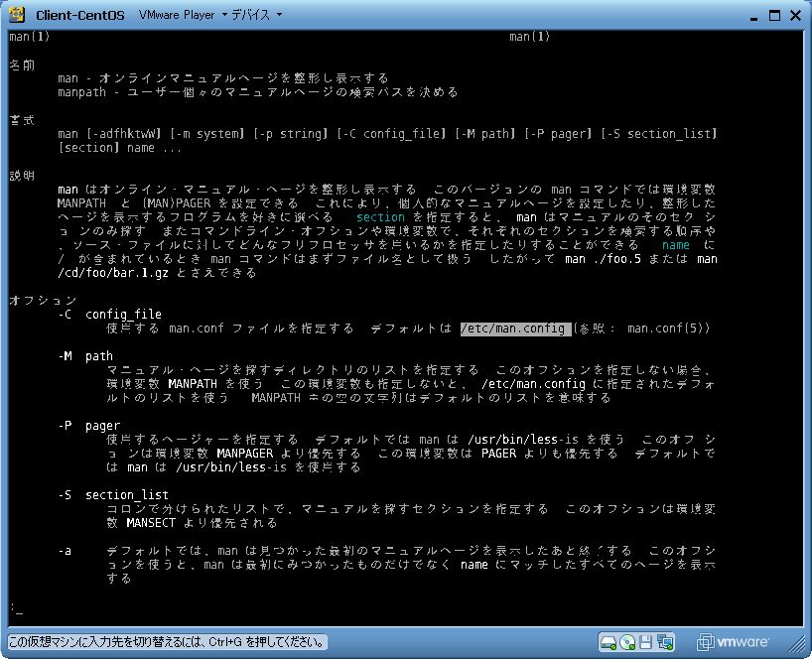The height and width of the screenshot is (659, 812).
Task: Click the cyan 'section' word in description
Action: click(380, 216)
